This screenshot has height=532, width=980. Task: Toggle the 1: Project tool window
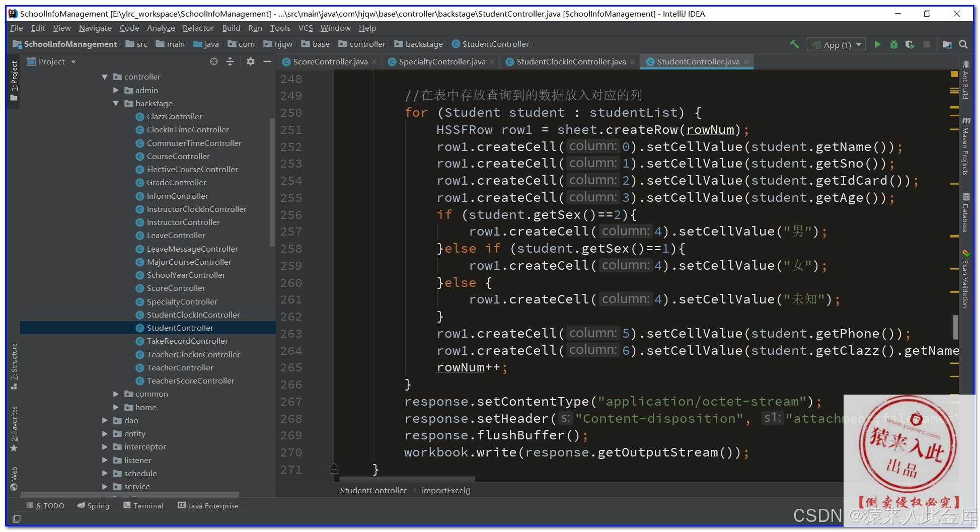click(x=14, y=81)
